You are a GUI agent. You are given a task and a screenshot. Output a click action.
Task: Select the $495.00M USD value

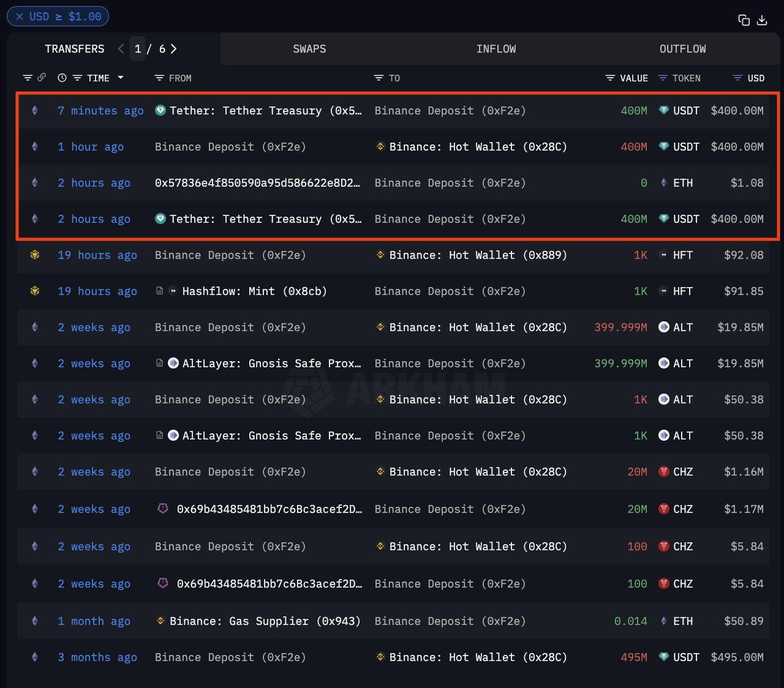coord(737,657)
